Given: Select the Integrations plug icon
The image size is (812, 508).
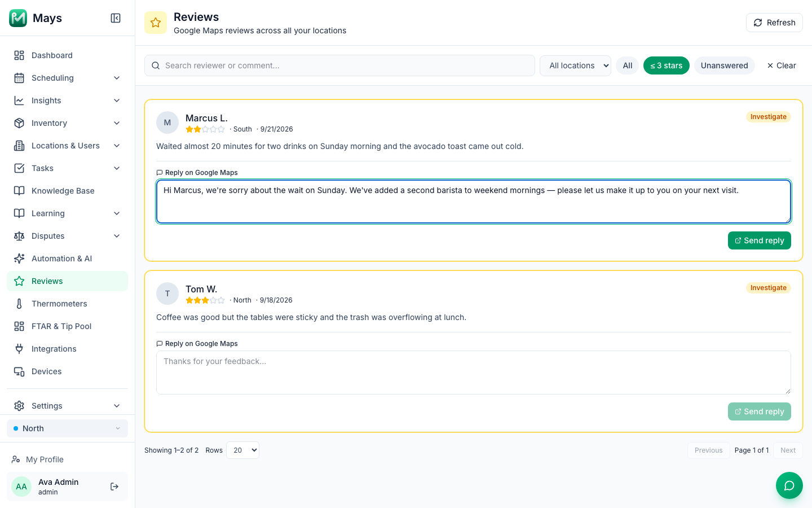Looking at the screenshot, I should [x=19, y=349].
